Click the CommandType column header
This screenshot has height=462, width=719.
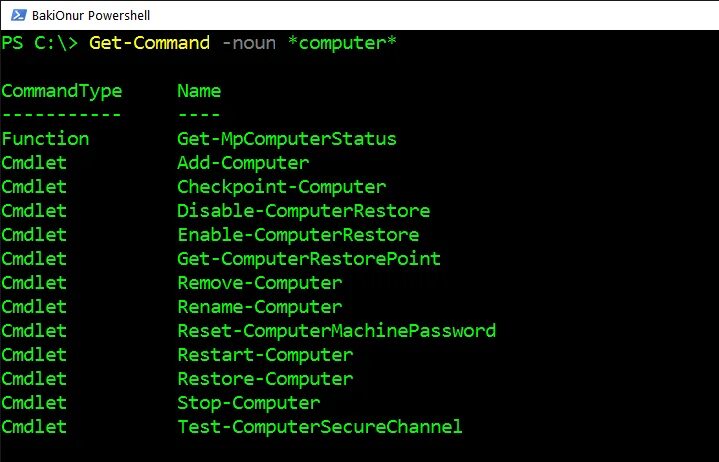62,91
